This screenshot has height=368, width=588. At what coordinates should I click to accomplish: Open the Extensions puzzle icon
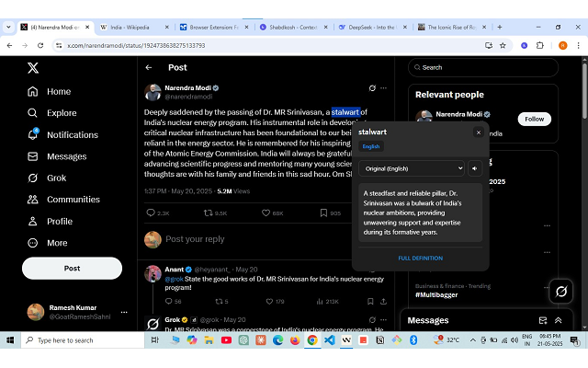click(x=540, y=45)
